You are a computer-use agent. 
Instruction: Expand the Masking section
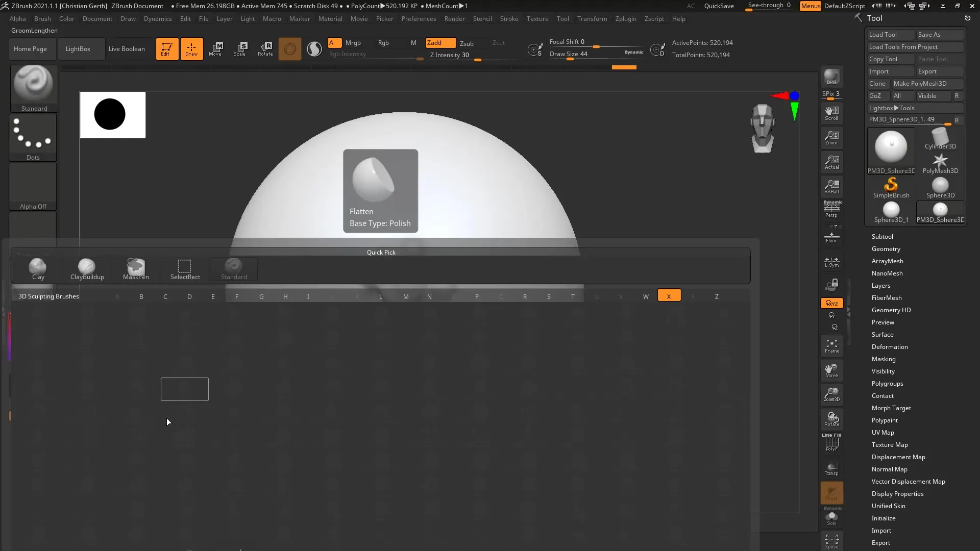click(883, 359)
